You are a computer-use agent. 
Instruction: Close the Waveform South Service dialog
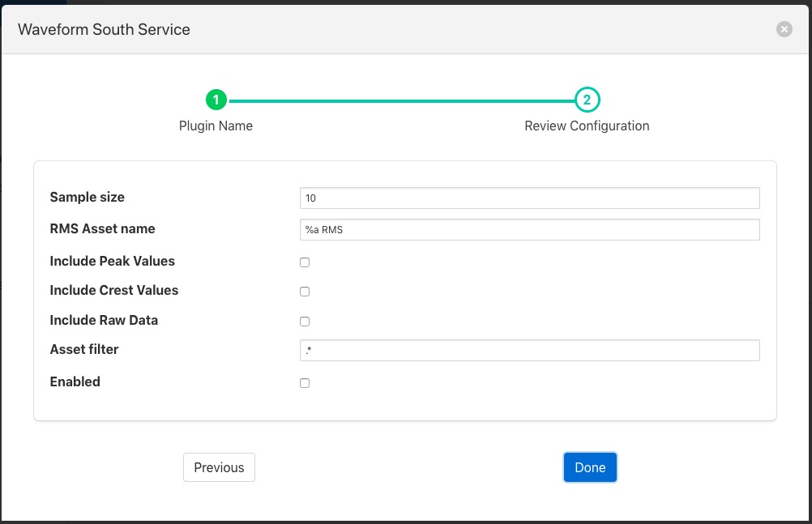tap(784, 29)
